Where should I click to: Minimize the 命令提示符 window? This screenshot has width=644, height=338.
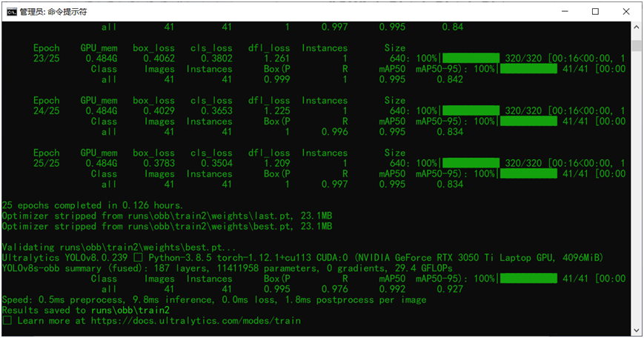click(565, 12)
